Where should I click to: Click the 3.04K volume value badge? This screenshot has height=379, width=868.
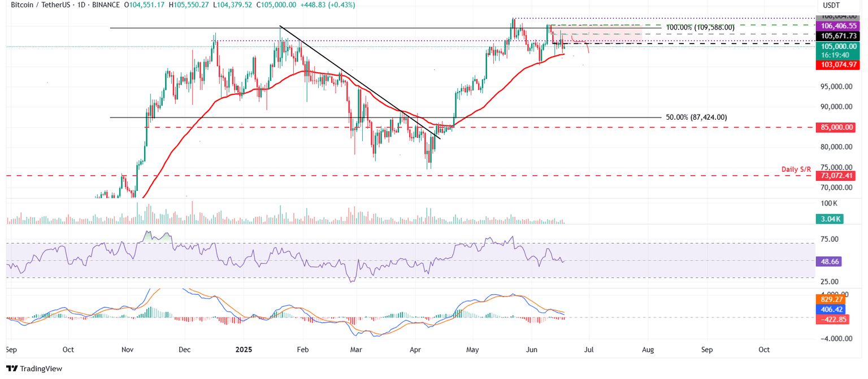pos(830,219)
